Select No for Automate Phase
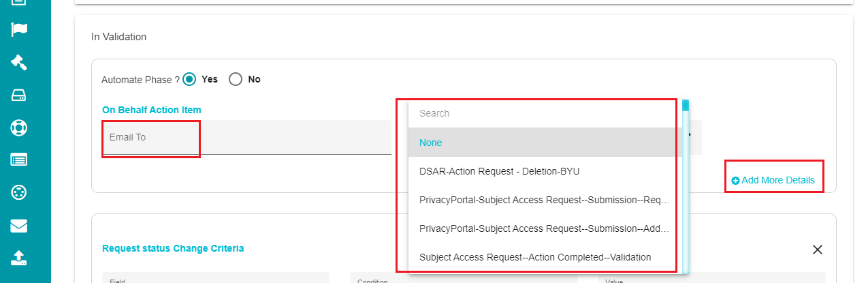868x283 pixels. pyautogui.click(x=236, y=79)
